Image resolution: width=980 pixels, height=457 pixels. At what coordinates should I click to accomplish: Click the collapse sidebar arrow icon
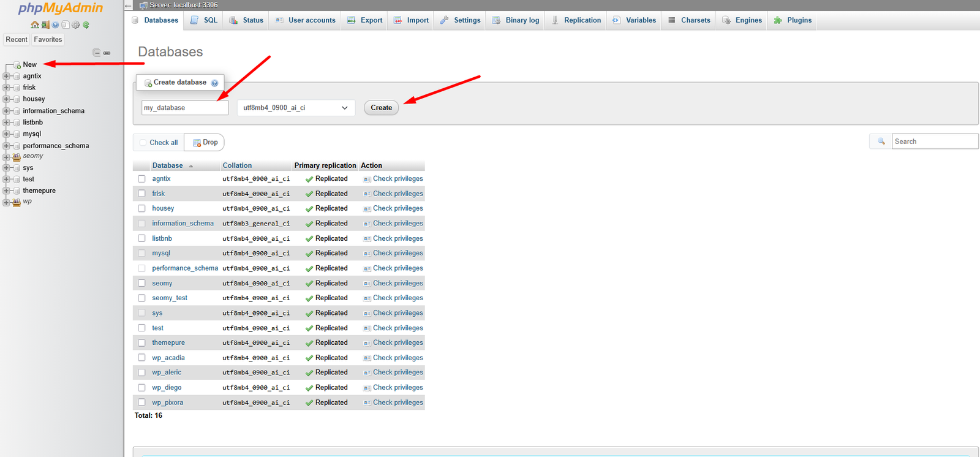[128, 6]
